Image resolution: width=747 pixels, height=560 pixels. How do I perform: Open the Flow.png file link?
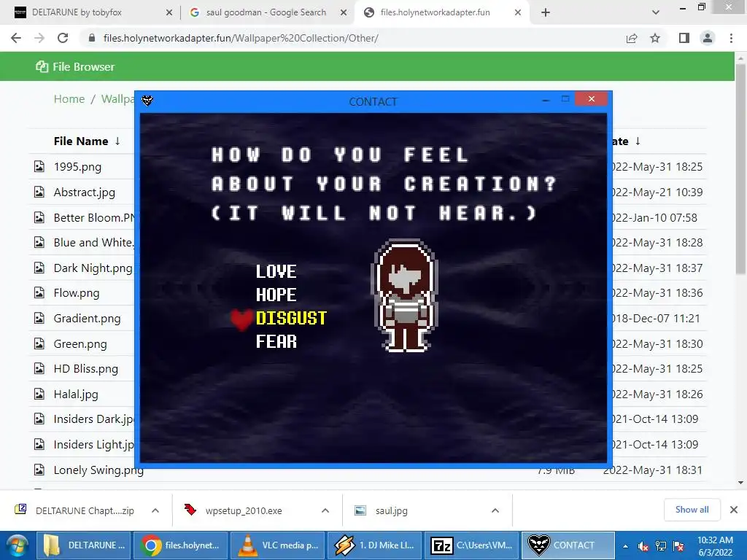[76, 293]
